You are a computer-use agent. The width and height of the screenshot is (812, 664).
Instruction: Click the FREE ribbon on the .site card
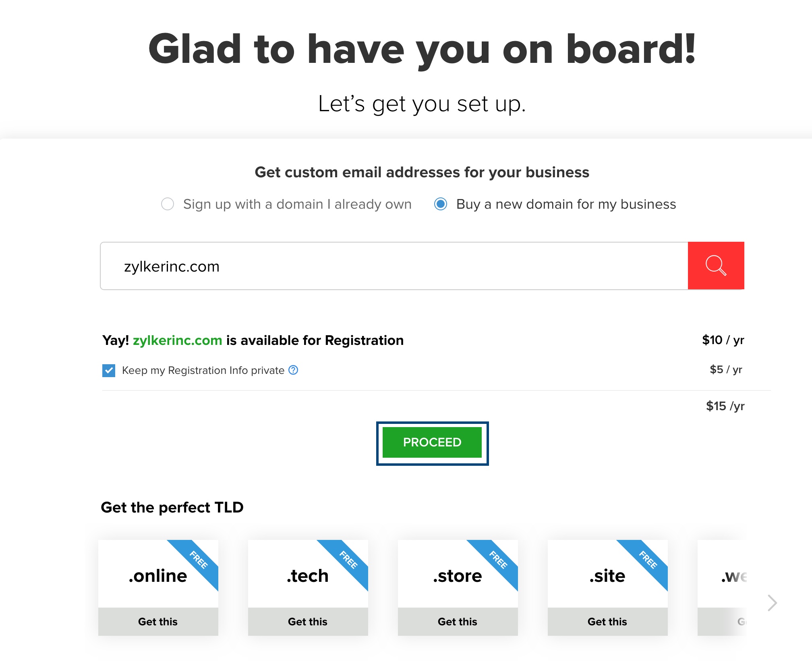[648, 560]
